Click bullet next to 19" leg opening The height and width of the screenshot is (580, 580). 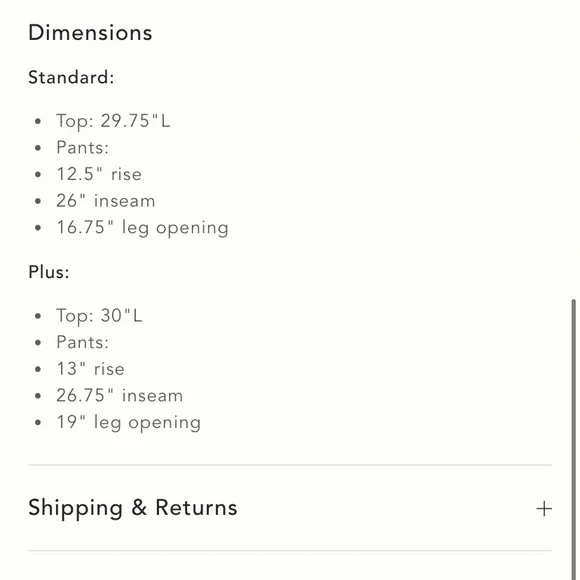pyautogui.click(x=38, y=422)
